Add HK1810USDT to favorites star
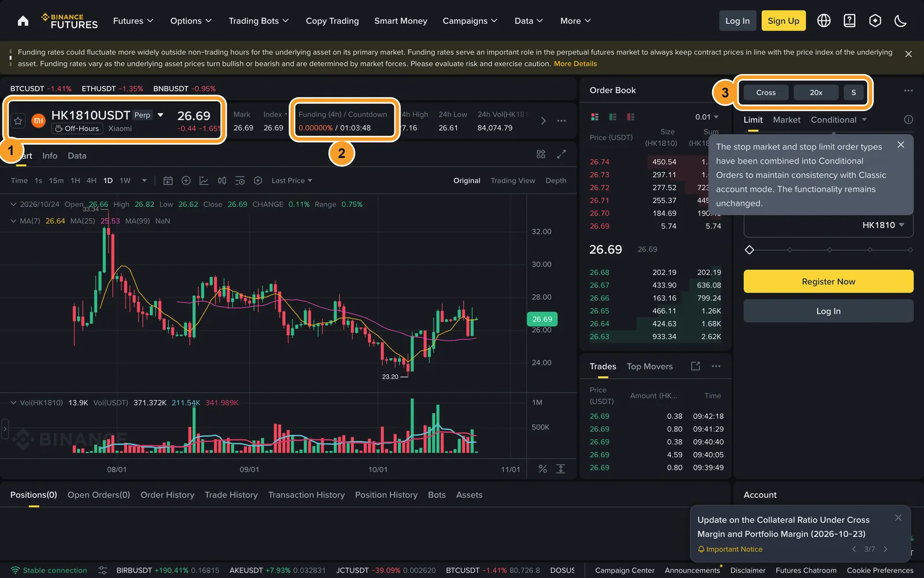The width and height of the screenshot is (924, 578). [x=18, y=121]
